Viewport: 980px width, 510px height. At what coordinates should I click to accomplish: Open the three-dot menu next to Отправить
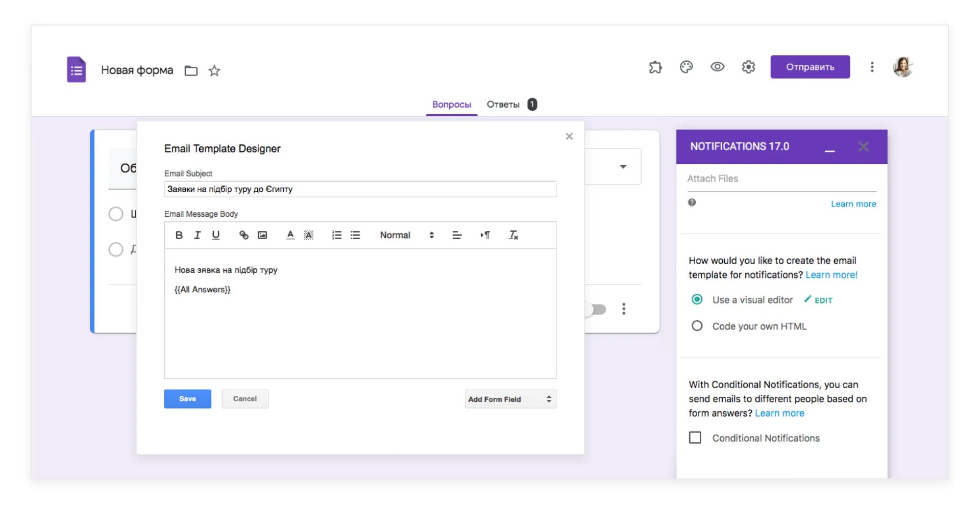pos(872,67)
